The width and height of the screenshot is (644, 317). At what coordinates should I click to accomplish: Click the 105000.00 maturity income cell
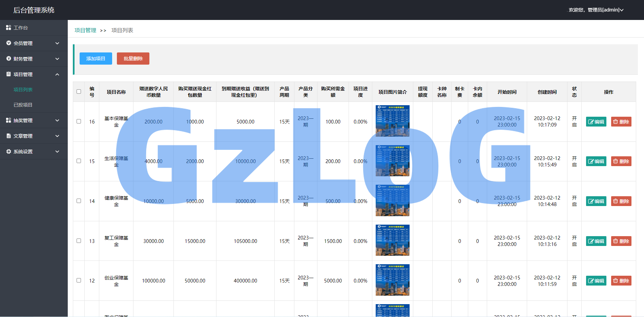(x=246, y=241)
